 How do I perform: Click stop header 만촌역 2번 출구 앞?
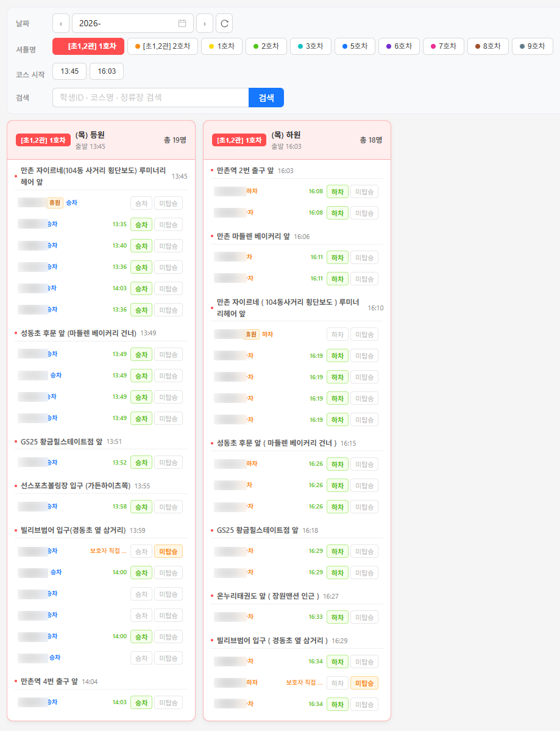(x=245, y=171)
